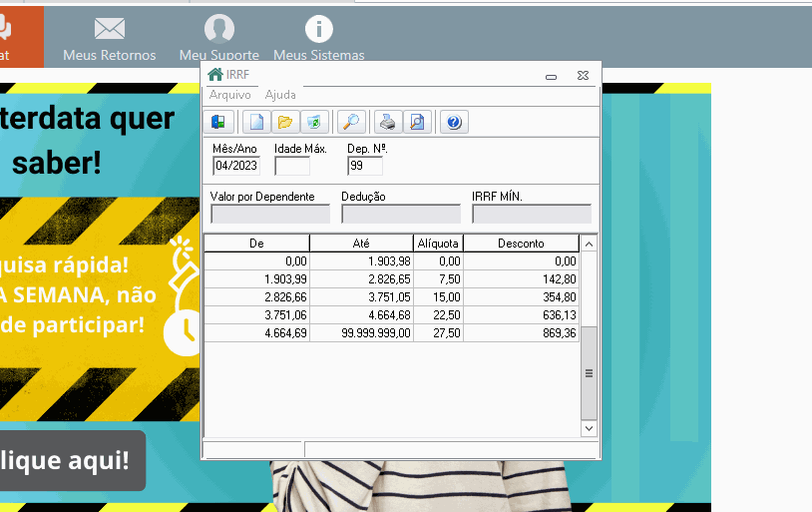This screenshot has width=812, height=512.
Task: Click the scroll down arrow of the table
Action: click(x=589, y=428)
